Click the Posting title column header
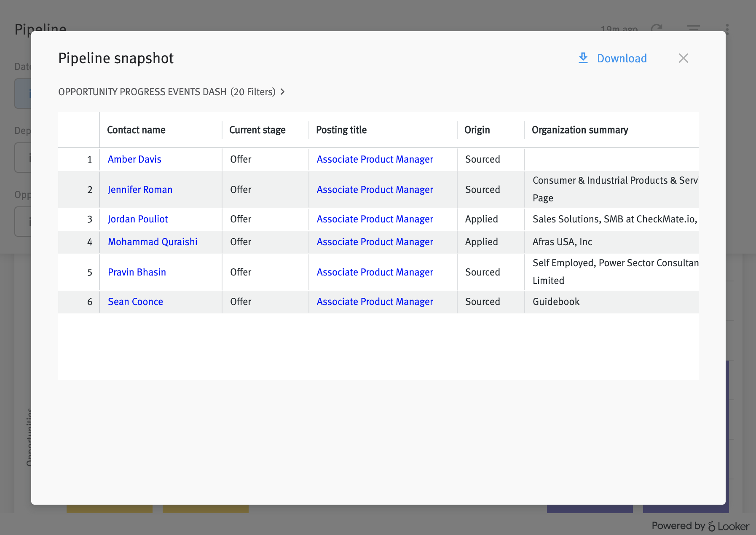Image resolution: width=756 pixels, height=535 pixels. coord(341,130)
